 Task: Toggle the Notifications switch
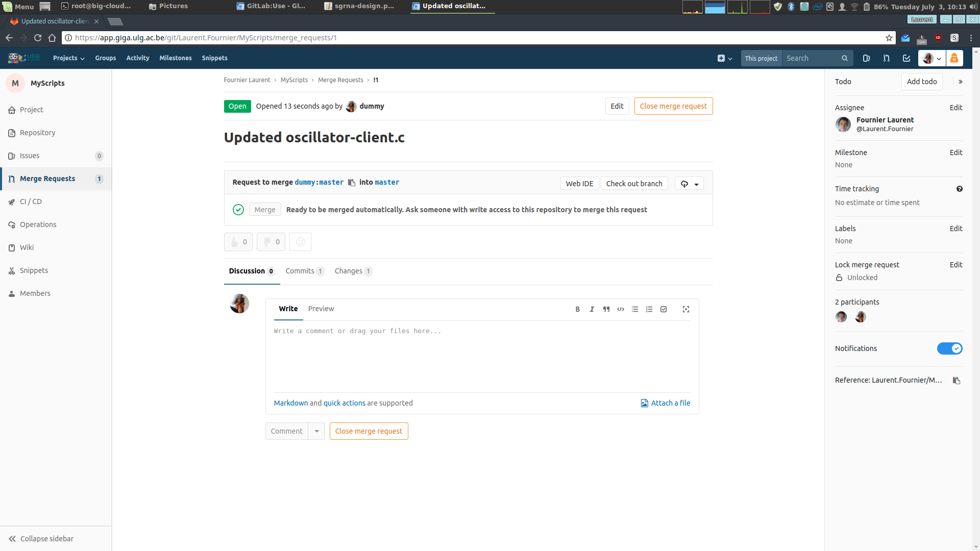[x=949, y=348]
